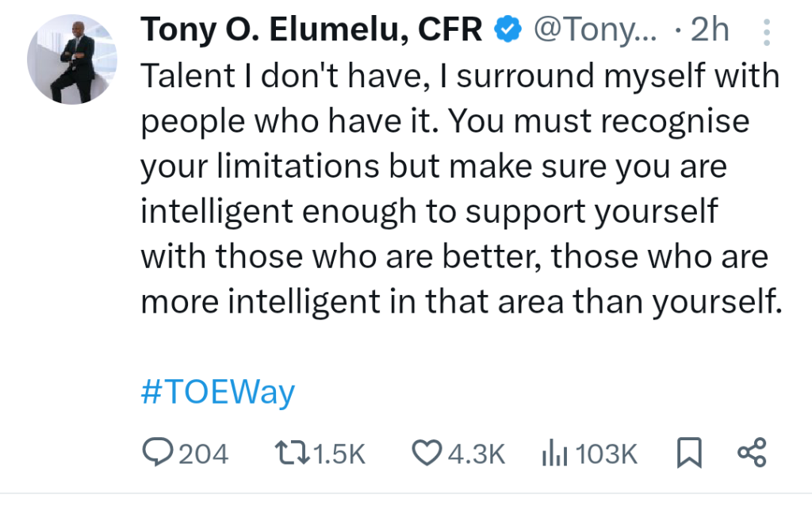This screenshot has width=812, height=514.
Task: Open the tweet's three-dot more options menu
Action: pos(766,32)
